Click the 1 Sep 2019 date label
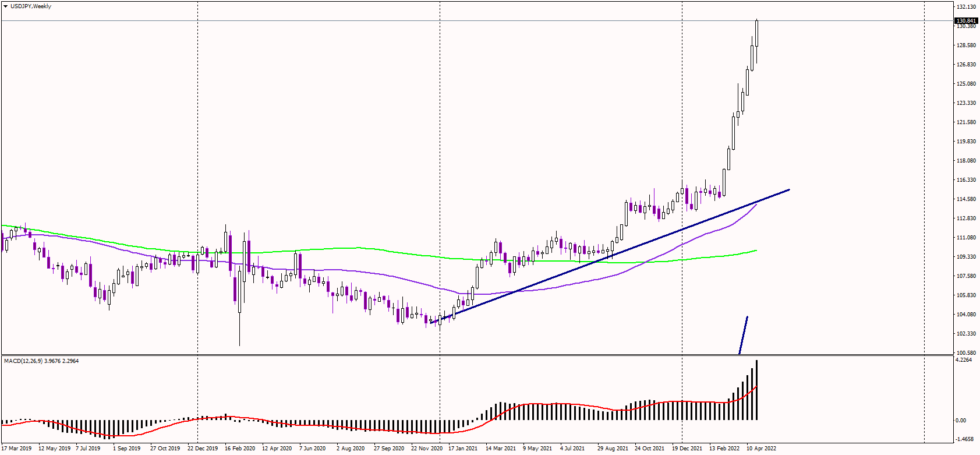The image size is (980, 455). (x=126, y=449)
